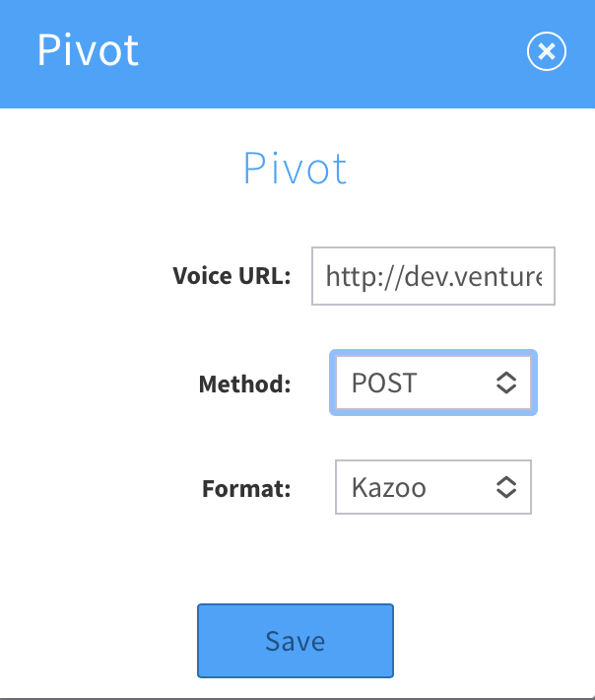Viewport: 595px width, 700px height.
Task: Click the Method label
Action: coord(245,384)
